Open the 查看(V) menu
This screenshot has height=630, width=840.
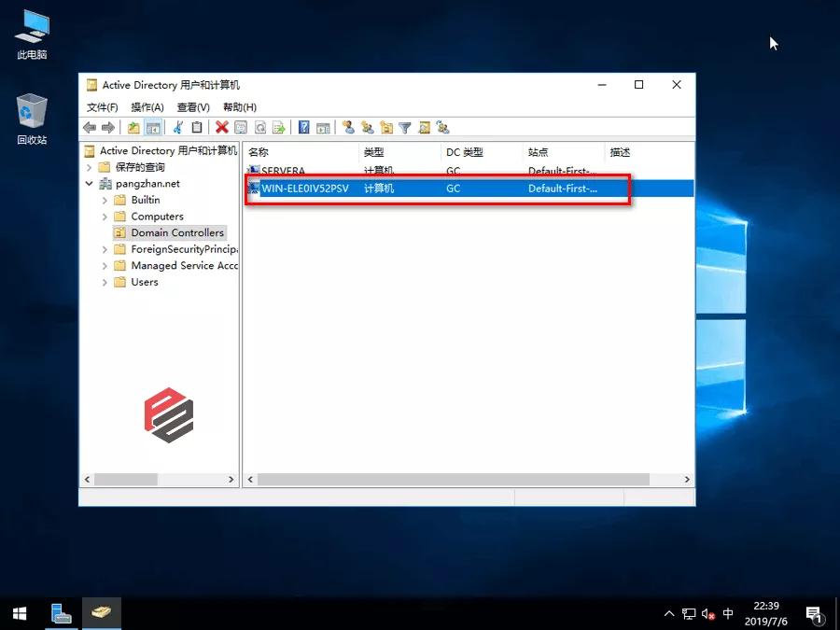[193, 107]
